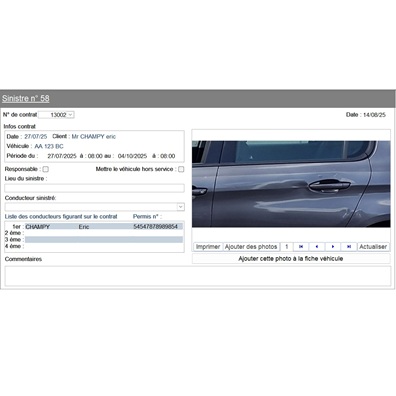Select first driver CHAMPY Eric row
The width and height of the screenshot is (396, 396).
[x=104, y=227]
